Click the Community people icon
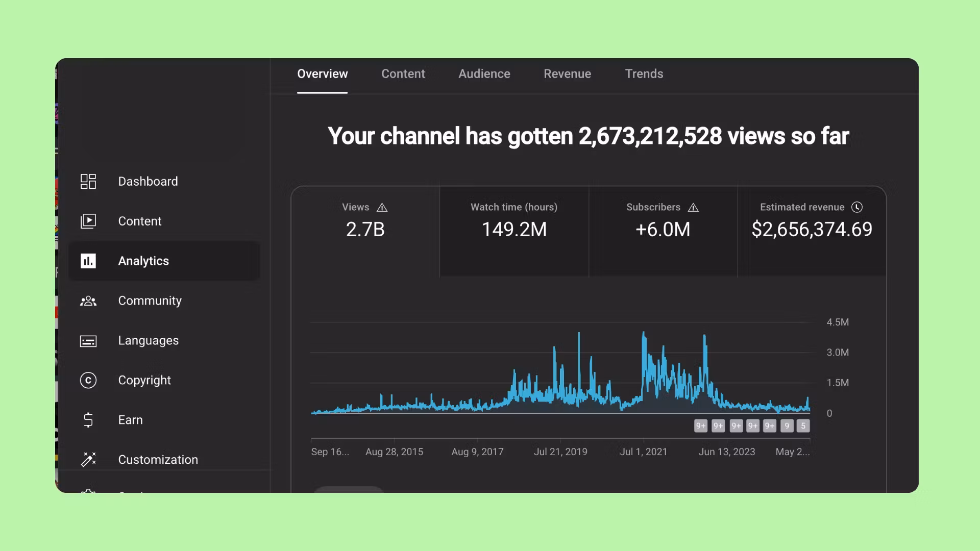Image resolution: width=980 pixels, height=551 pixels. coord(88,301)
